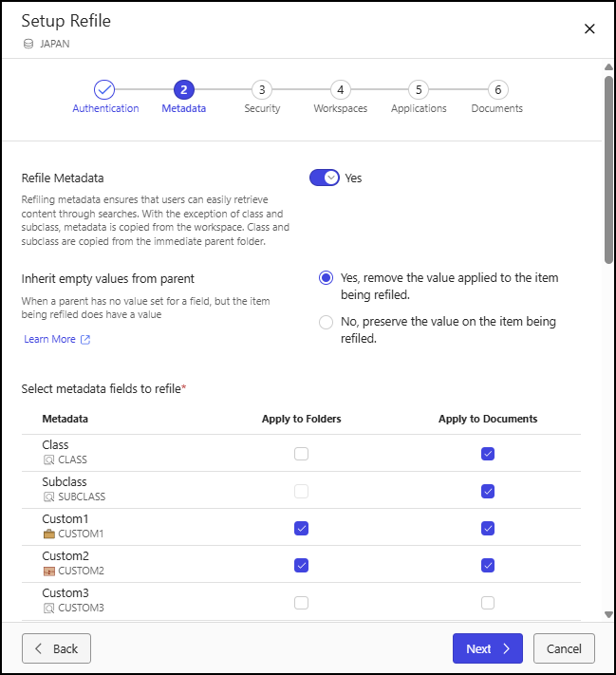
Task: Click the CUSTOM1 briefcase icon
Action: (x=49, y=534)
